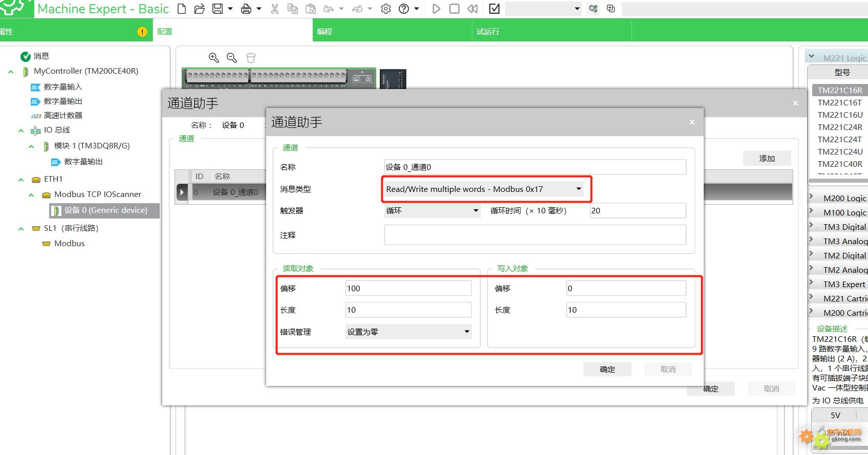This screenshot has height=455, width=868.
Task: Open the help dropdown arrow
Action: 417,9
